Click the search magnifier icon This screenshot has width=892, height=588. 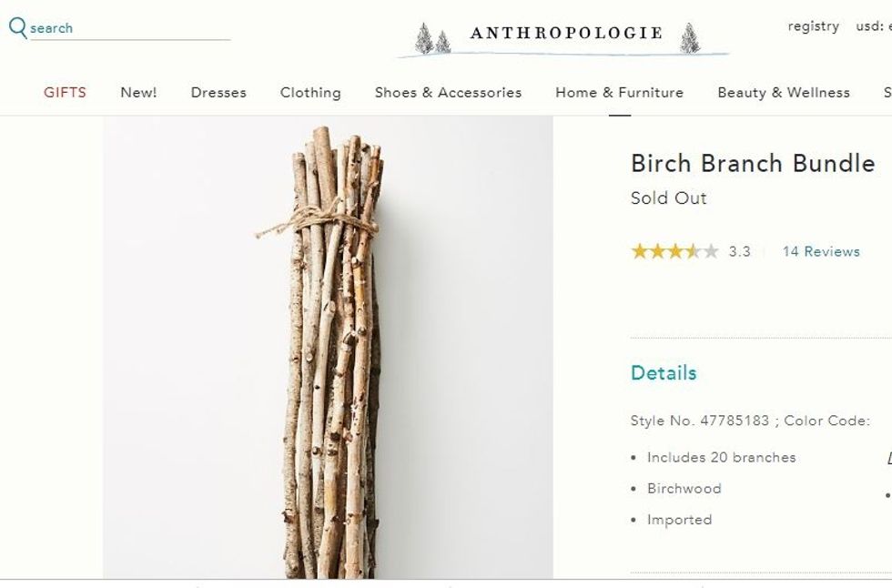click(17, 27)
